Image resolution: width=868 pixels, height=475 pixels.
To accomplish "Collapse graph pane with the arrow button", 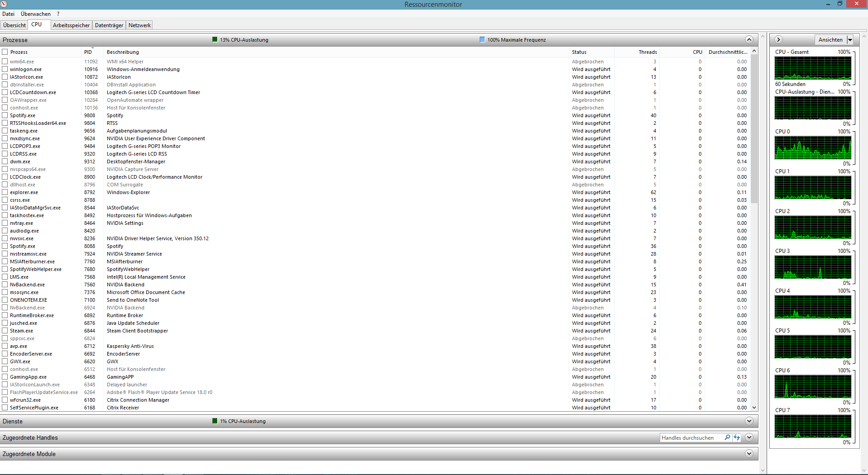I will (778, 40).
